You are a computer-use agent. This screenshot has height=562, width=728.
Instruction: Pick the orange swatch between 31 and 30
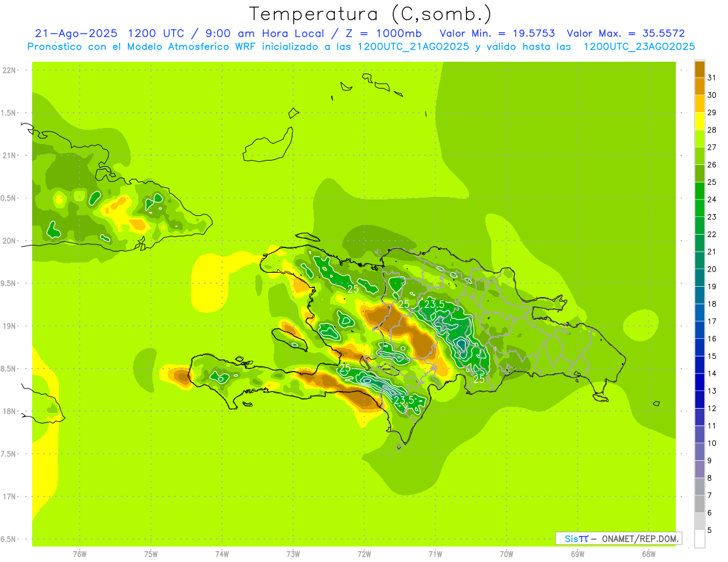[699, 86]
